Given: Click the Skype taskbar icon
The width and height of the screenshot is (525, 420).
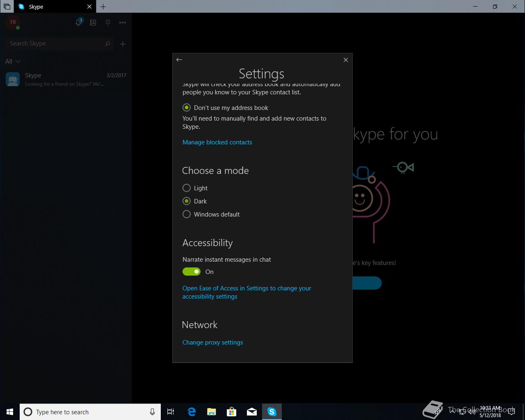Looking at the screenshot, I should pos(272,412).
